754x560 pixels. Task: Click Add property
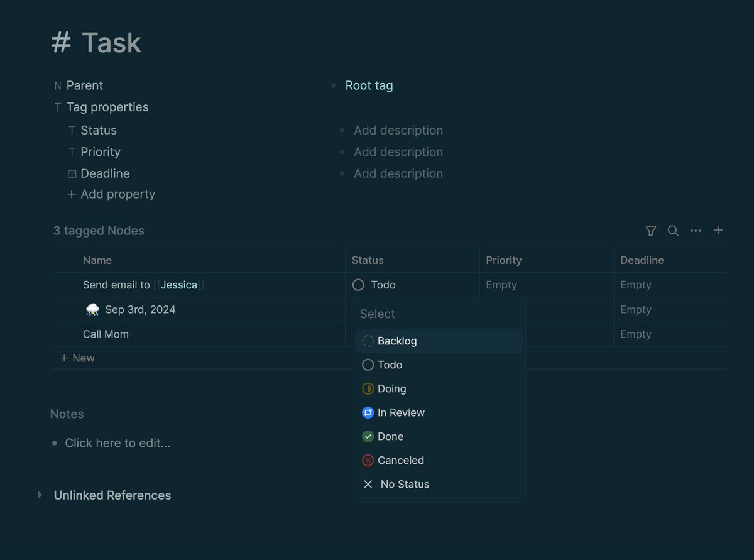111,194
